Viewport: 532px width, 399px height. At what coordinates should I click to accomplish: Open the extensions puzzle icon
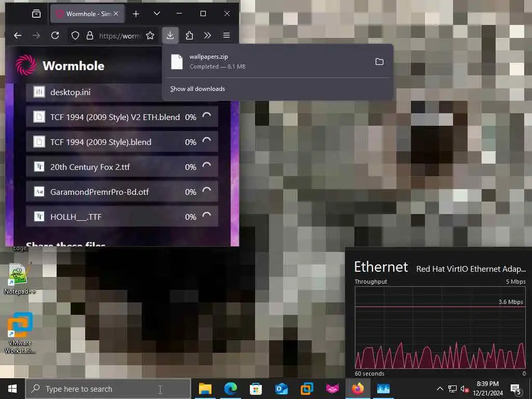click(189, 35)
